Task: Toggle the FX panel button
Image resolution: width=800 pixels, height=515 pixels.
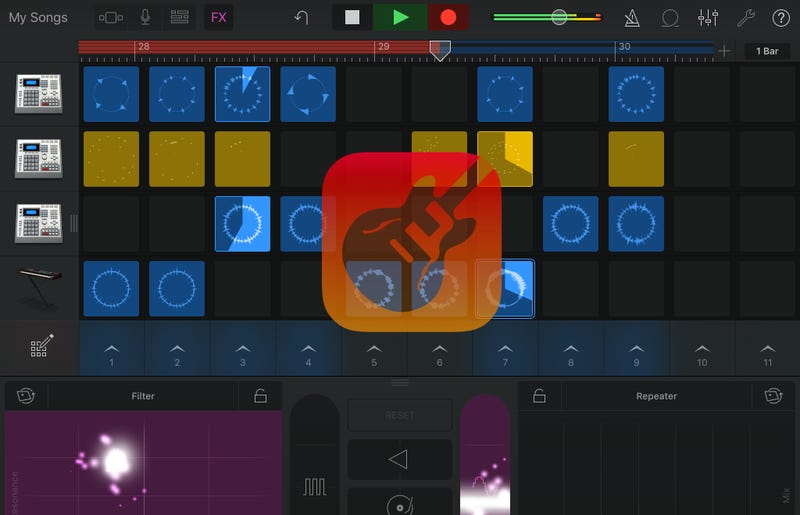Action: (x=219, y=17)
